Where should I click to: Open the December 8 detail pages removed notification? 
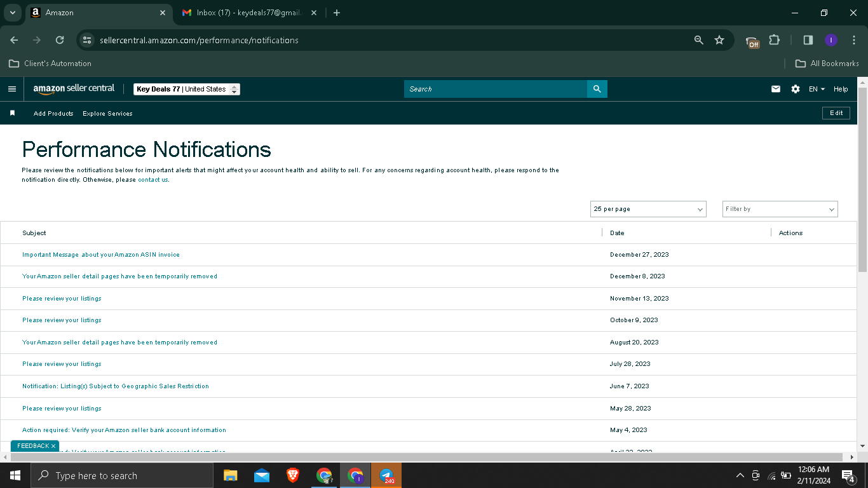point(119,276)
